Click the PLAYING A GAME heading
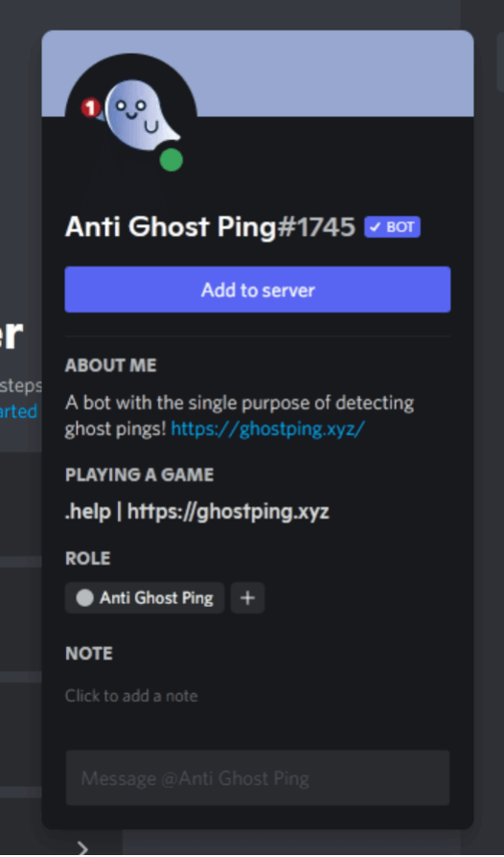The width and height of the screenshot is (504, 857). tap(139, 475)
